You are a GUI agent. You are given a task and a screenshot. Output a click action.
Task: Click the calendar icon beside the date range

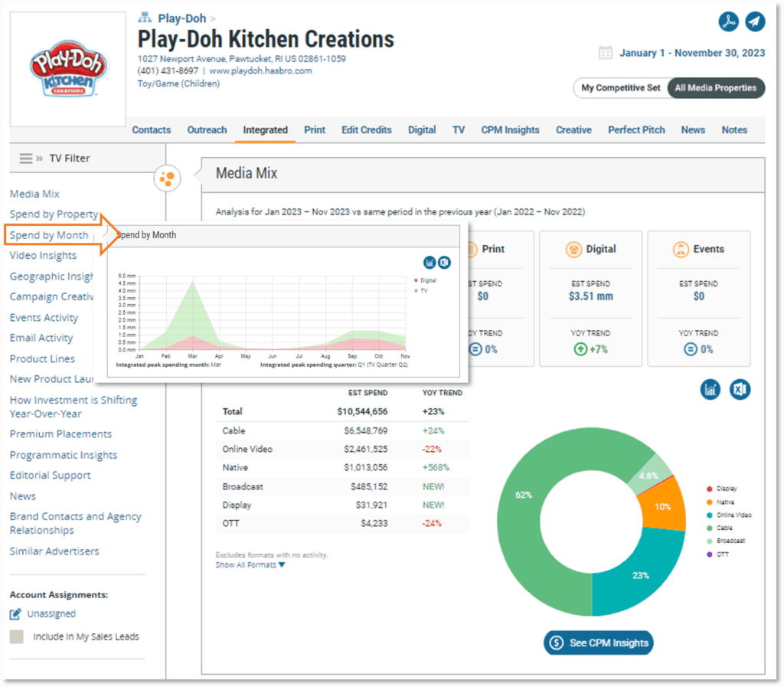[x=605, y=53]
